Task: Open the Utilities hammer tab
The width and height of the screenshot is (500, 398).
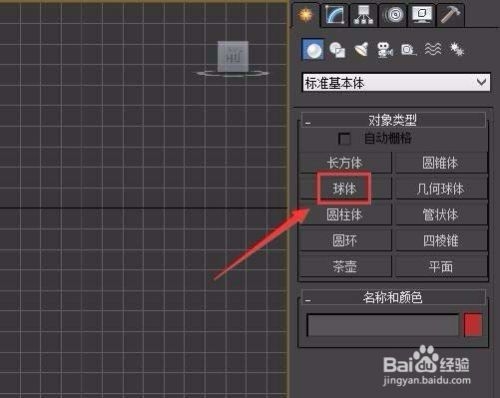Action: click(x=450, y=15)
